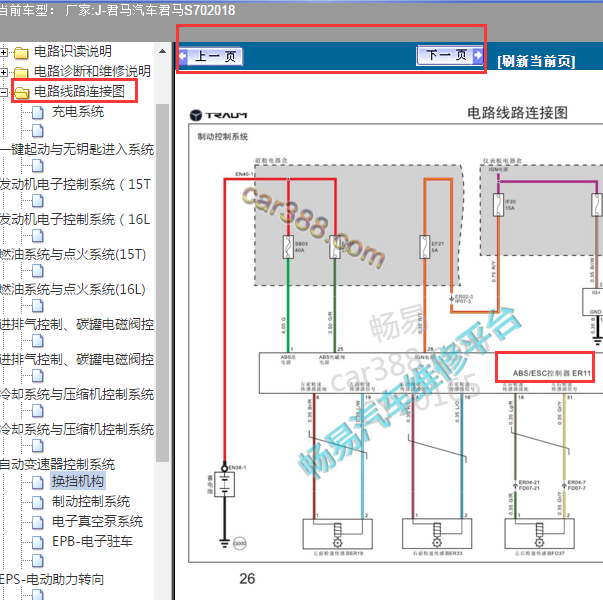This screenshot has width=603, height=600.
Task: Click the 电路识读说明 folder icon
Action: click(x=21, y=52)
